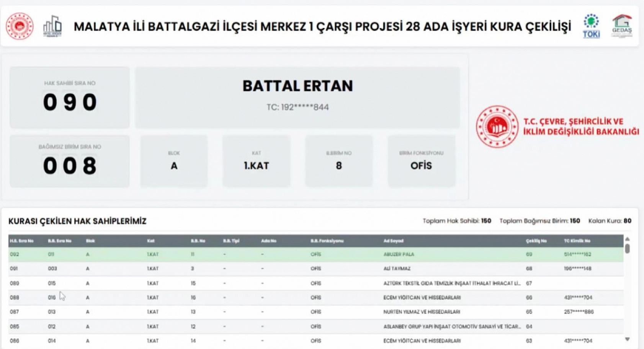The width and height of the screenshot is (644, 349).
Task: Select the highlighted ABUZER PALA row
Action: (x=268, y=254)
